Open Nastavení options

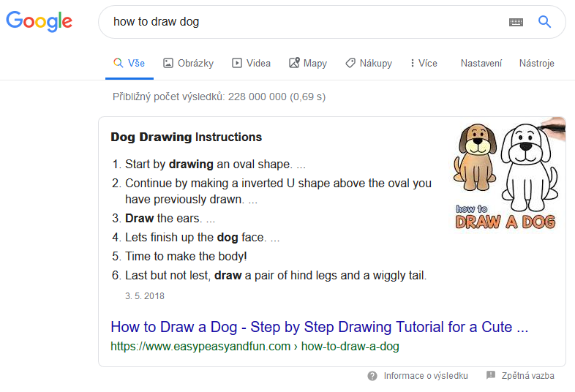pos(481,63)
